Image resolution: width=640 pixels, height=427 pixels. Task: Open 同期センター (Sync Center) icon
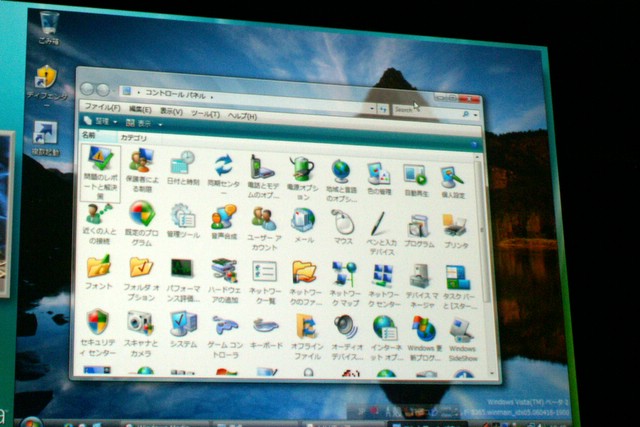pos(224,174)
